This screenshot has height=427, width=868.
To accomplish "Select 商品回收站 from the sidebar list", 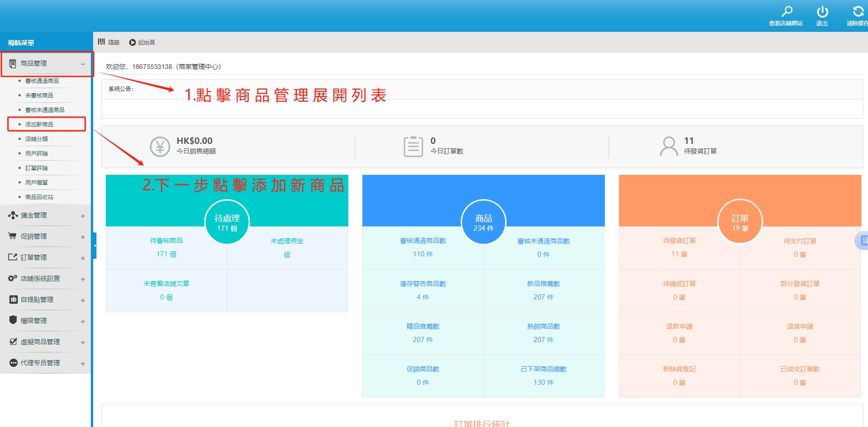I will pos(39,197).
